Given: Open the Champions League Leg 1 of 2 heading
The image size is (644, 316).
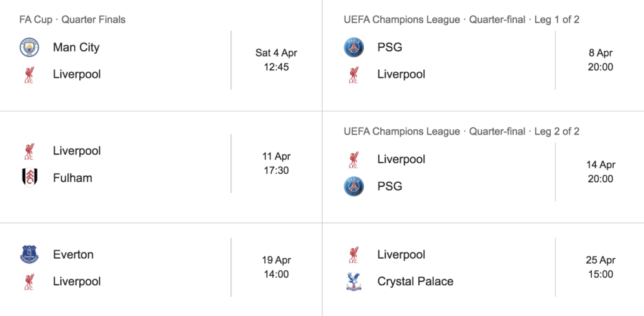Looking at the screenshot, I should tap(461, 19).
